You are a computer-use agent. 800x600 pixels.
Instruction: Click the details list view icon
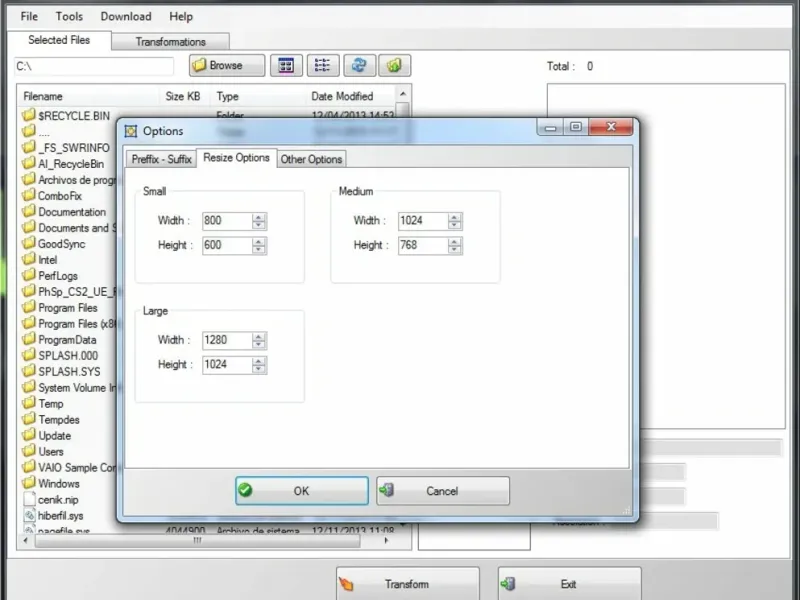coord(323,65)
